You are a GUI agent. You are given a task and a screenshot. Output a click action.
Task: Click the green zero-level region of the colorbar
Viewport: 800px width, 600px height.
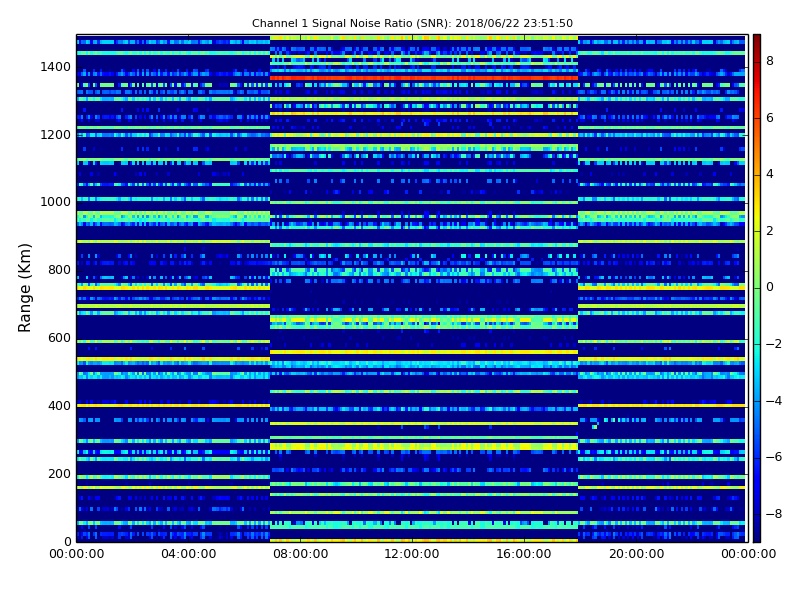[x=757, y=287]
